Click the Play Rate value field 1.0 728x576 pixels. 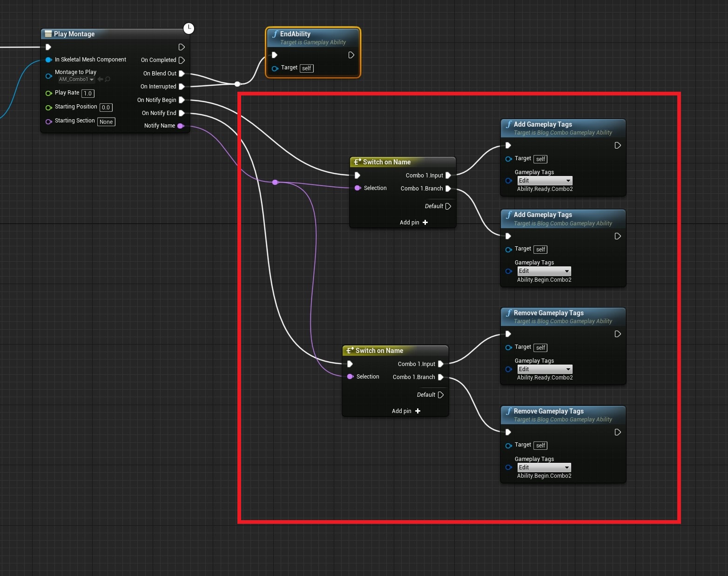tap(88, 94)
